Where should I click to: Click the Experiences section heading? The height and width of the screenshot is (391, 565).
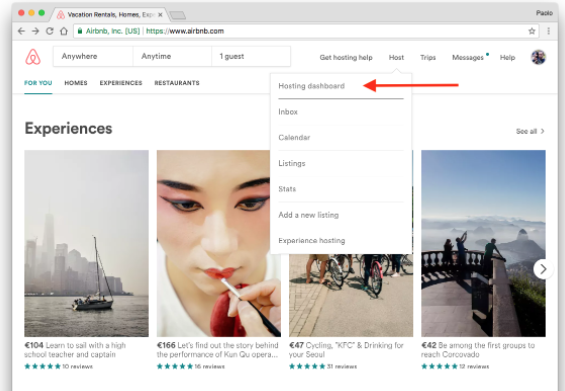68,128
